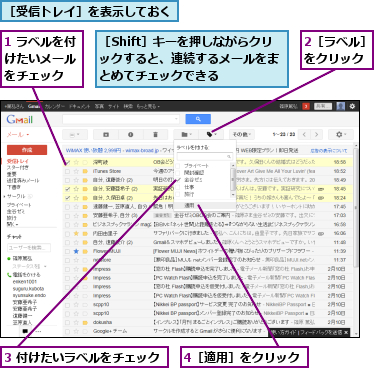Close the 使い方ガイド feedback bar
Viewport: 374px width, 368px height.
pyautogui.click(x=346, y=332)
